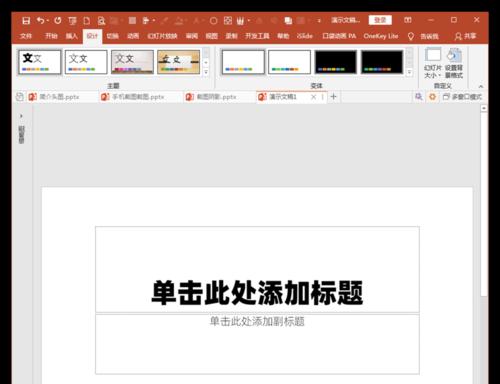Click the circle shape icon in the title bar
Screen dimensions: 500x384
[x=214, y=21]
